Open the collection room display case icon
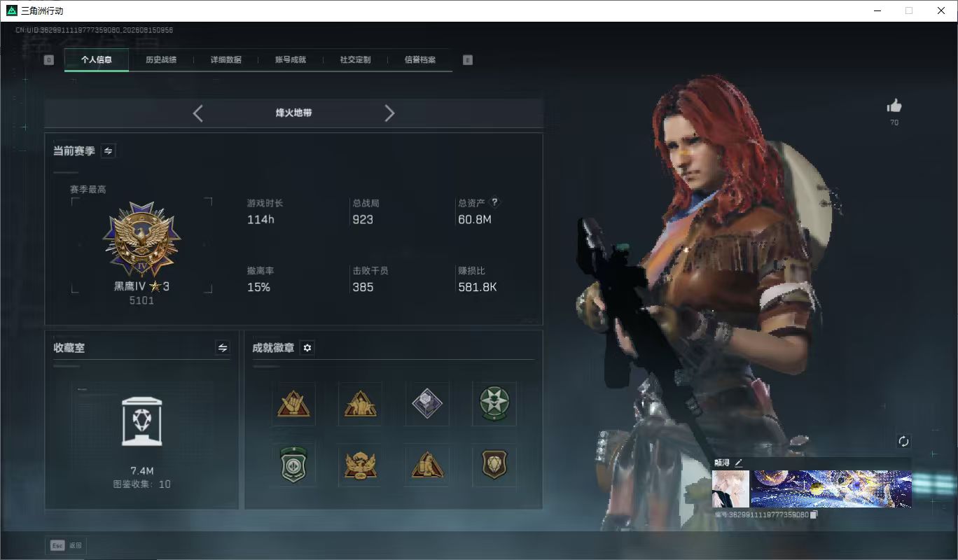This screenshot has height=560, width=958. click(x=141, y=422)
